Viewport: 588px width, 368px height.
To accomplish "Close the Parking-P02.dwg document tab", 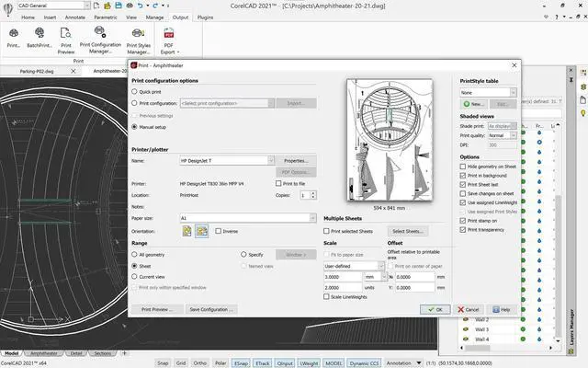I will 73,71.
